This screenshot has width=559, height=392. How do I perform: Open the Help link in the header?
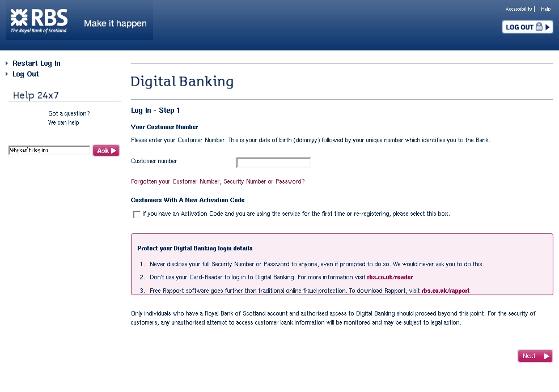[545, 9]
